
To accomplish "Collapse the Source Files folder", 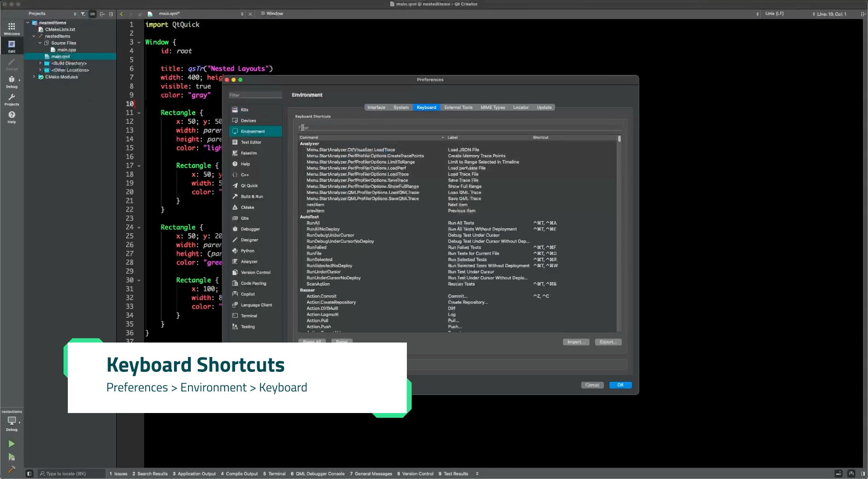I will [40, 43].
